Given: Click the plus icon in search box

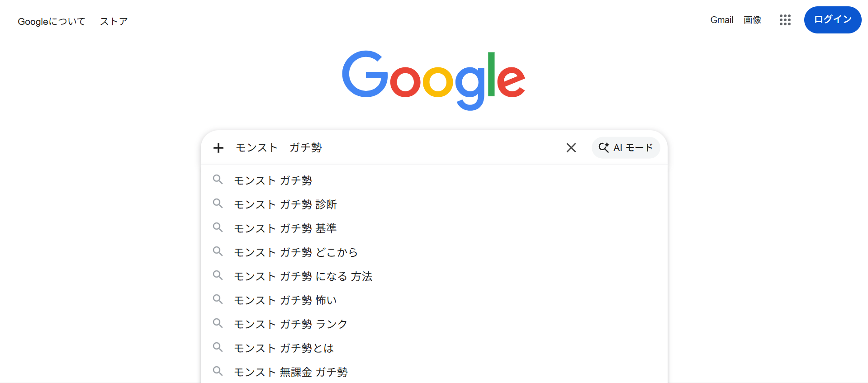Looking at the screenshot, I should [x=218, y=148].
